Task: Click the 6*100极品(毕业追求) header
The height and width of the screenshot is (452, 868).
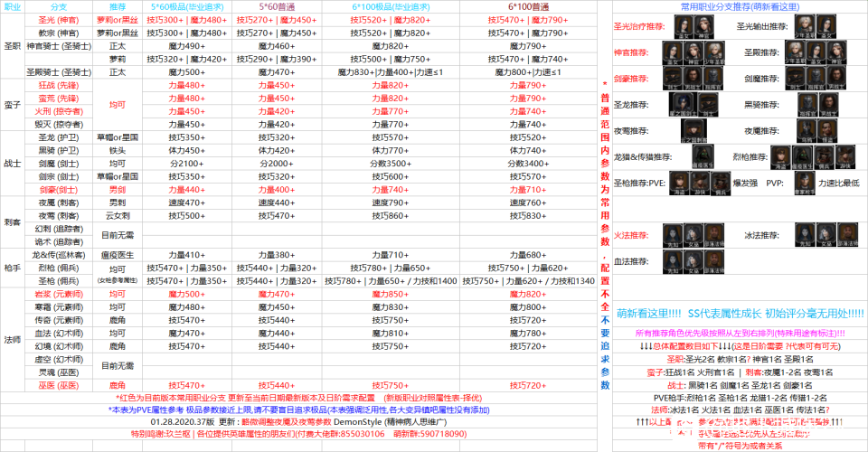Action: click(391, 6)
